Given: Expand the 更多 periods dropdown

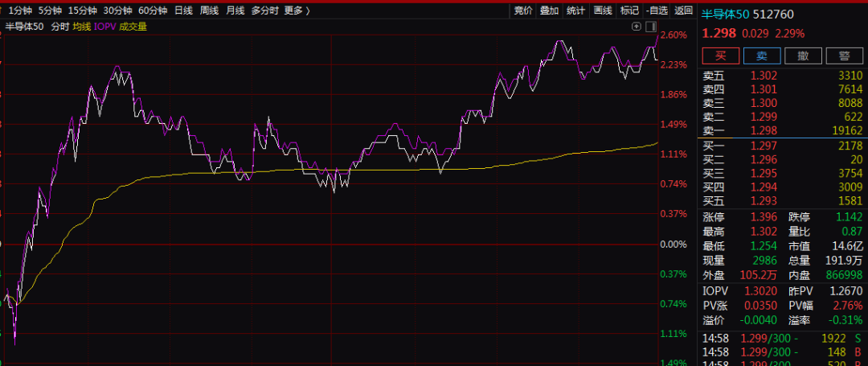Looking at the screenshot, I should pyautogui.click(x=298, y=10).
